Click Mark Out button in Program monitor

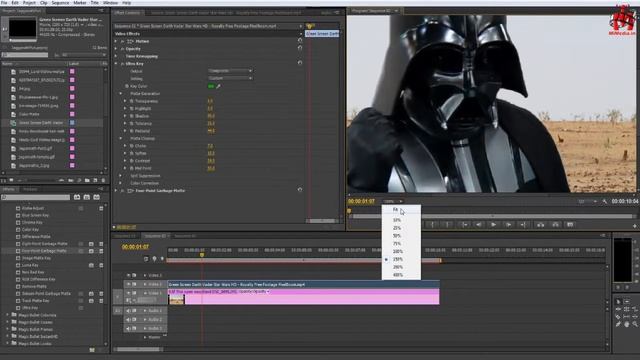click(x=447, y=224)
